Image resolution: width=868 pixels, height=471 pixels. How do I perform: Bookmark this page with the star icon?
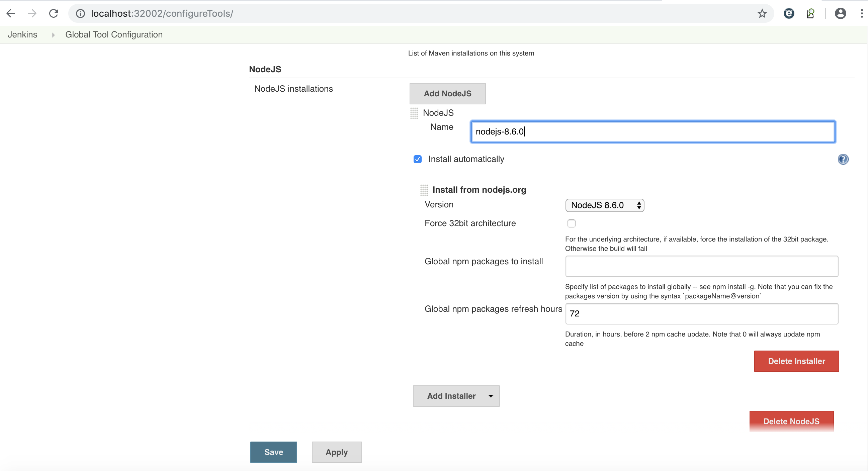coord(762,13)
